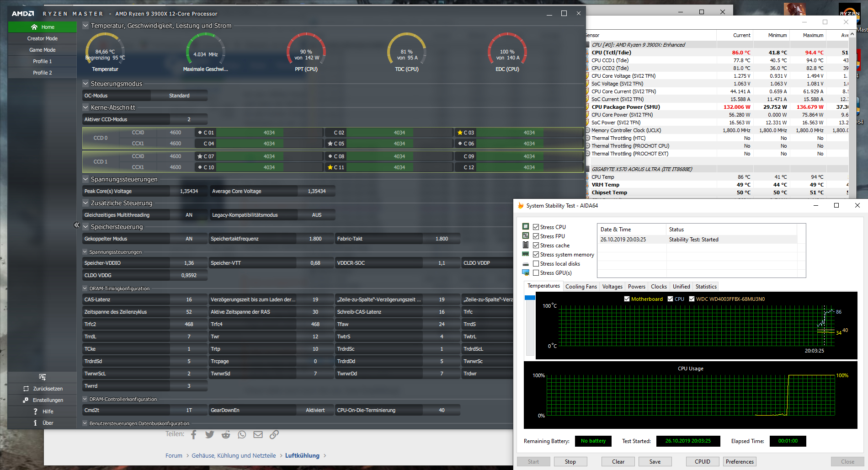Screen dimensions: 868x470
Task: Open the Powers tab in AIDA64
Action: click(x=637, y=287)
